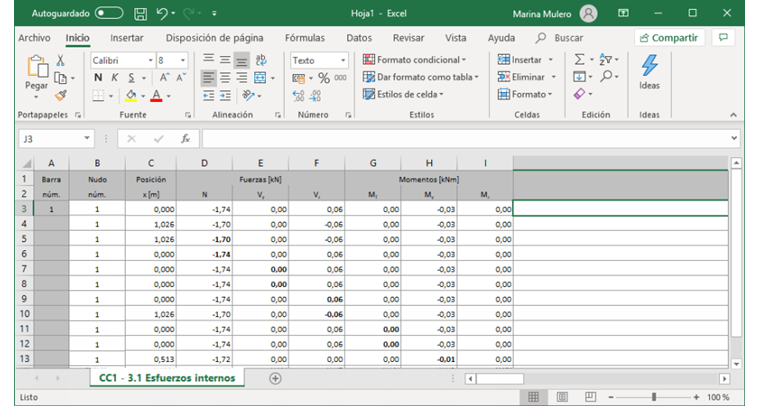Open the comments speech bubble icon
Viewport: 760px width, 406px height.
[x=723, y=38]
